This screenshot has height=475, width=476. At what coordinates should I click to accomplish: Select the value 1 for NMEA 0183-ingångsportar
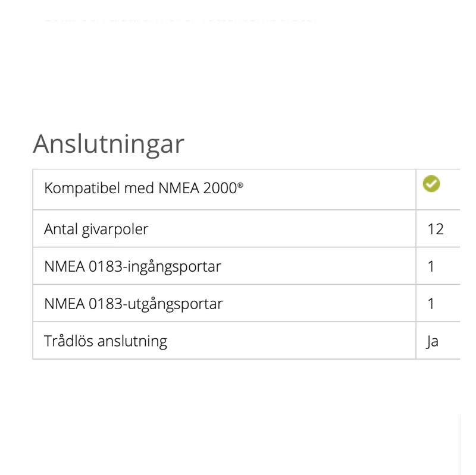pyautogui.click(x=431, y=266)
